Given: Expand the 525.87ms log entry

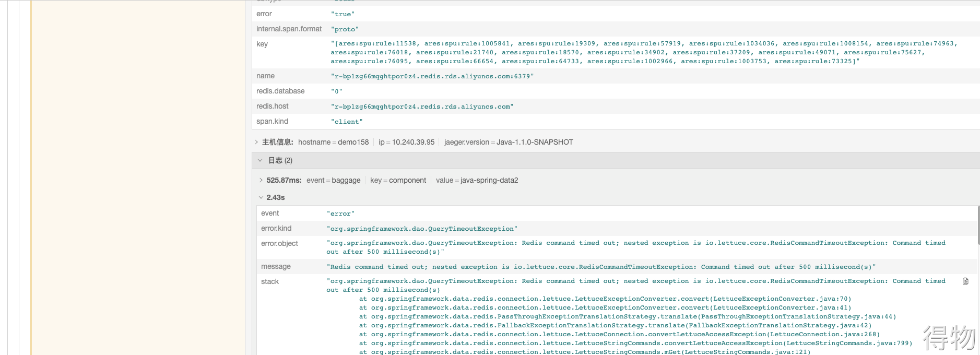Looking at the screenshot, I should tap(261, 181).
